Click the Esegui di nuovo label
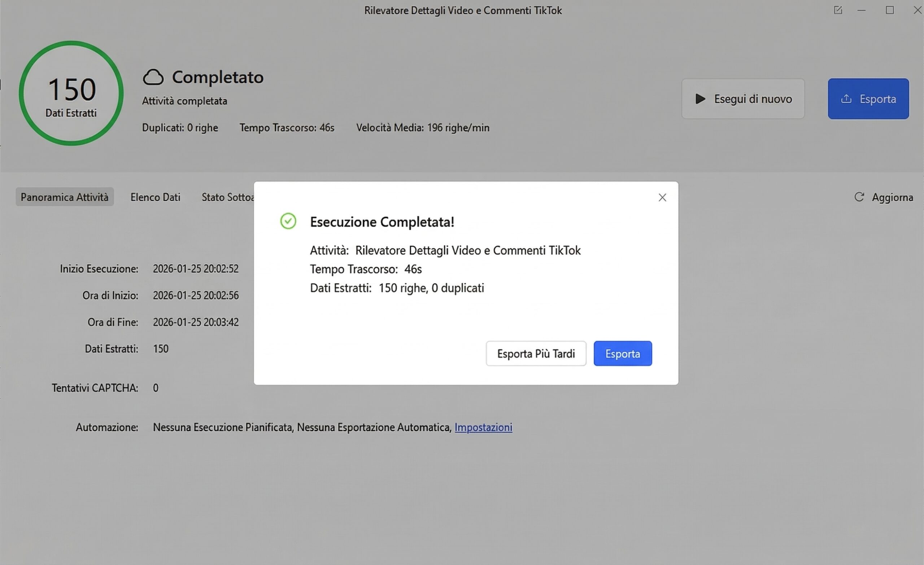 [x=753, y=99]
